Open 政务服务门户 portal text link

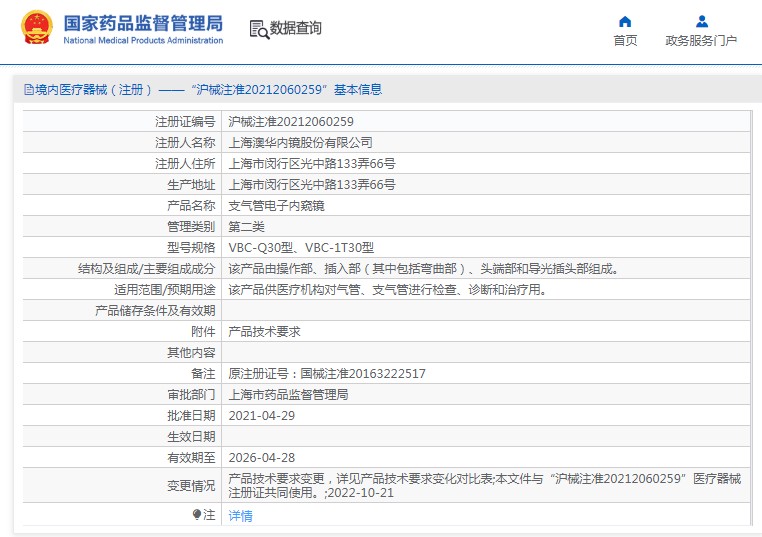(x=701, y=41)
